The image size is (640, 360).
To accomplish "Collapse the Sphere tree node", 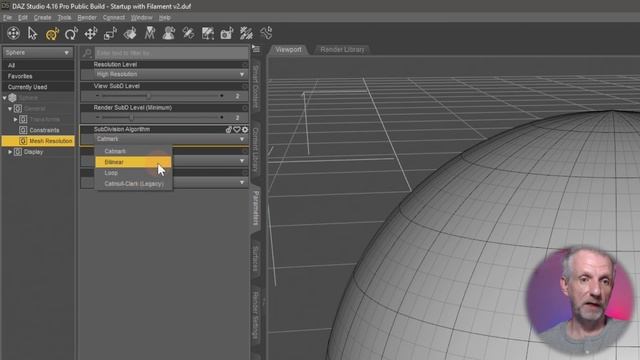I will coord(4,98).
